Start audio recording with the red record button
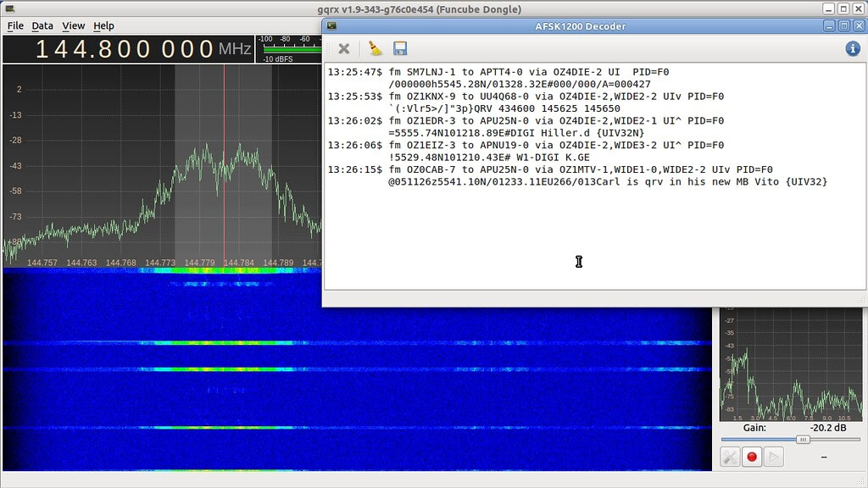 click(x=752, y=457)
